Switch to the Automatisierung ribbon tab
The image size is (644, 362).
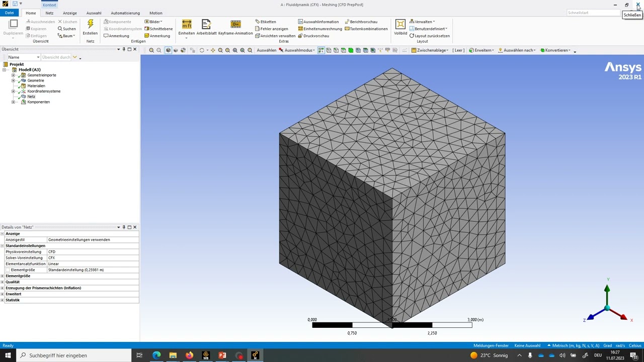125,13
